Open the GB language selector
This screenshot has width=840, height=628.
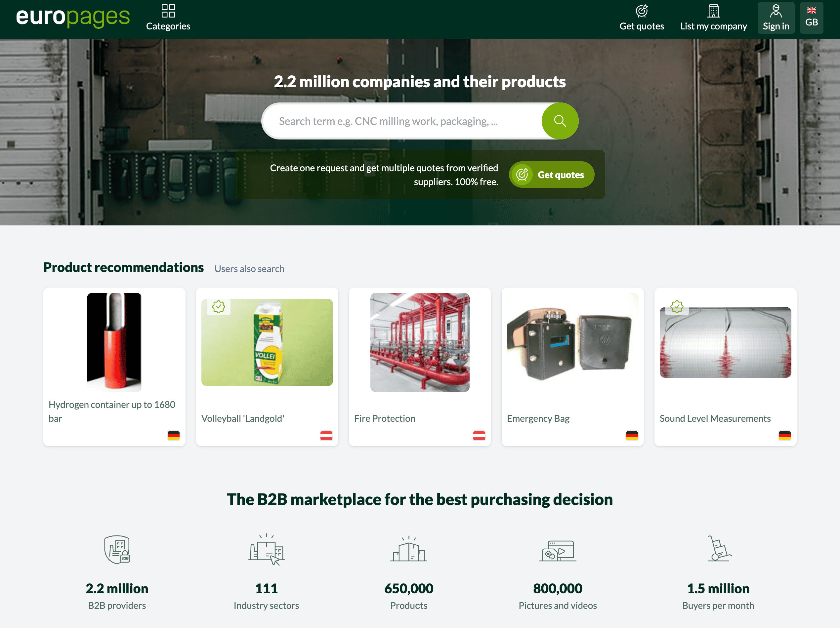pyautogui.click(x=812, y=18)
